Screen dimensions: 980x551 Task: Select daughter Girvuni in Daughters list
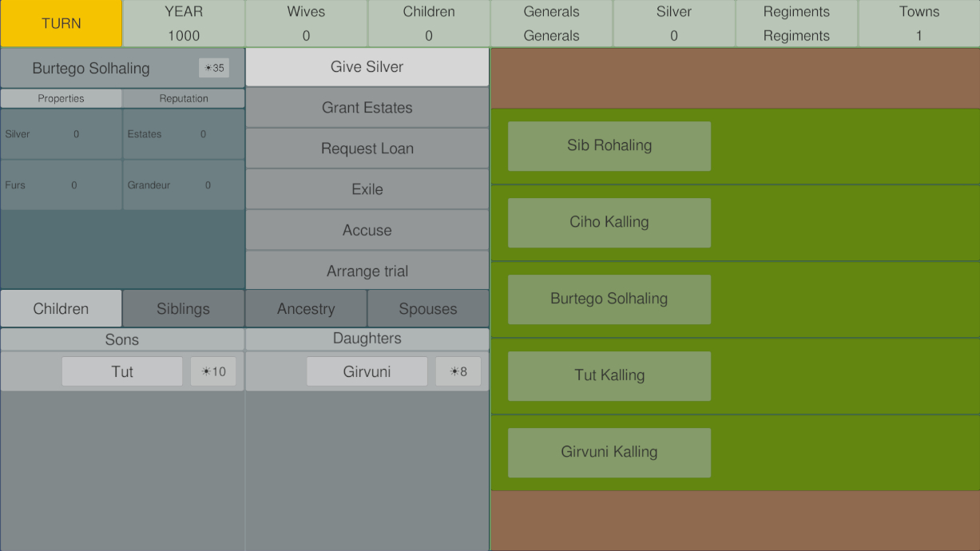pos(367,371)
